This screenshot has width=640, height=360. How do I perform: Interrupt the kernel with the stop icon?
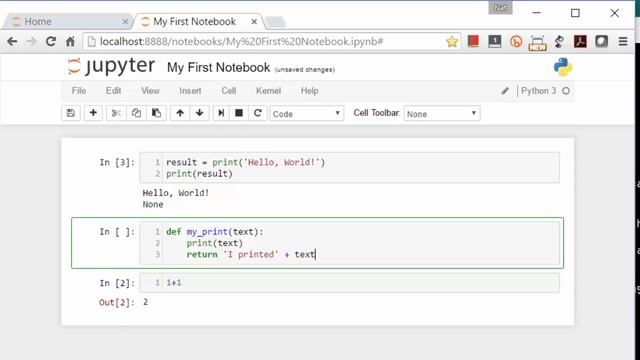tap(239, 113)
